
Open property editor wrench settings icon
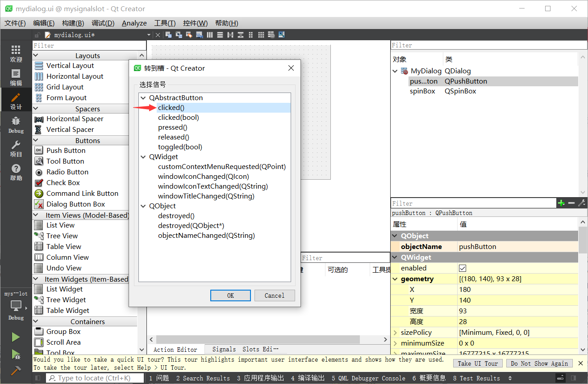click(582, 203)
